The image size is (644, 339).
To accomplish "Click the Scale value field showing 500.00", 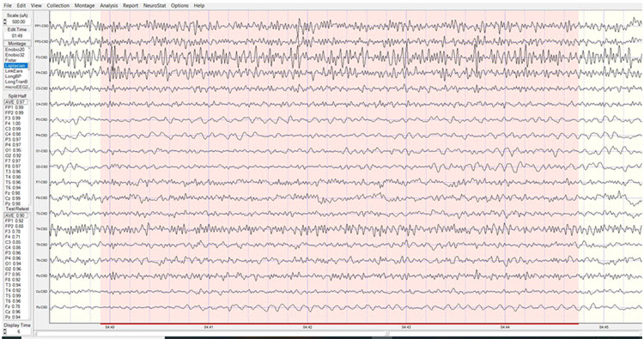I will pyautogui.click(x=18, y=21).
